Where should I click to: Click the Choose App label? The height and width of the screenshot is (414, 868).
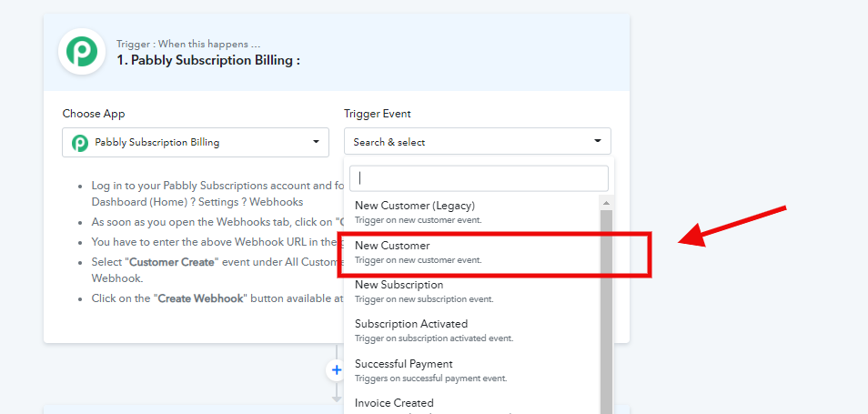[x=94, y=114]
